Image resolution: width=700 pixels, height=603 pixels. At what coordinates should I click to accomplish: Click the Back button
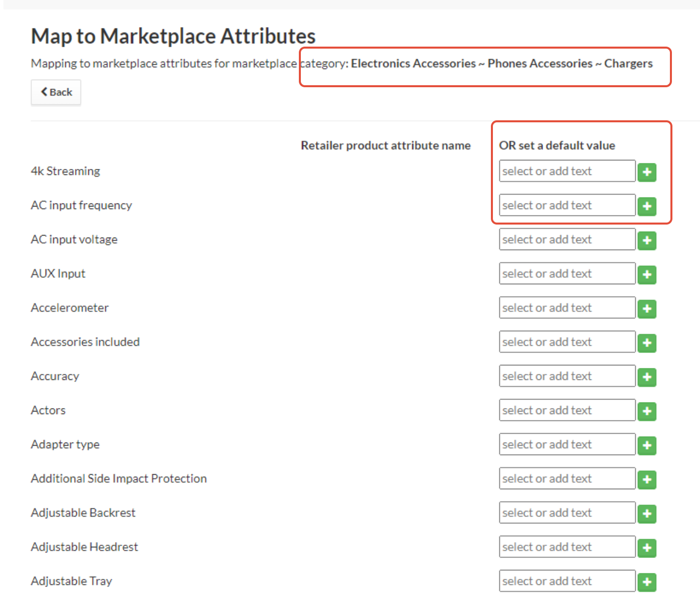coord(56,92)
